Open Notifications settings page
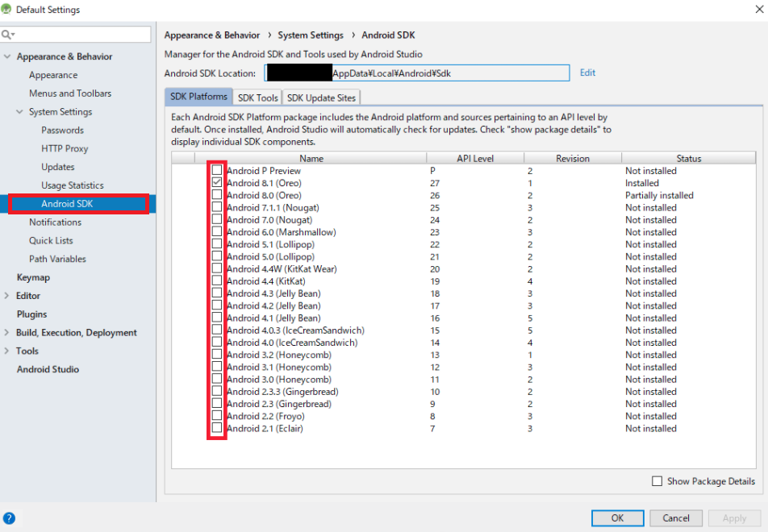The image size is (768, 532). 55,222
